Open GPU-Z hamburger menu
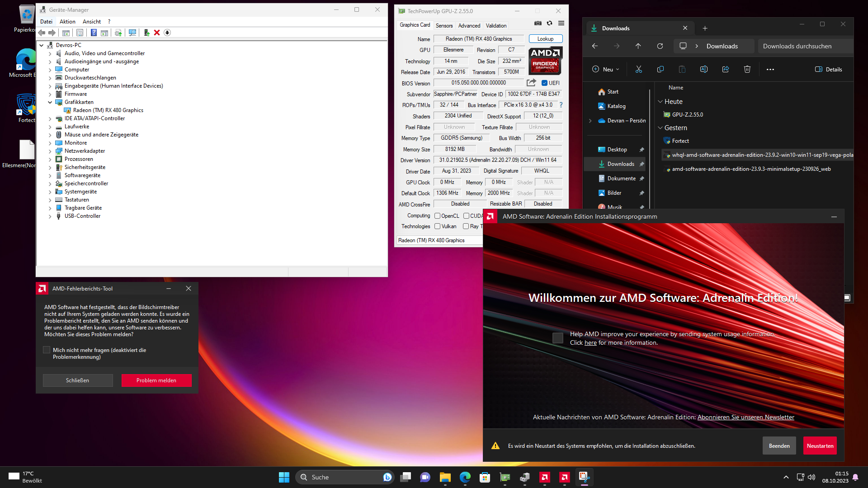The width and height of the screenshot is (868, 488). click(x=561, y=23)
